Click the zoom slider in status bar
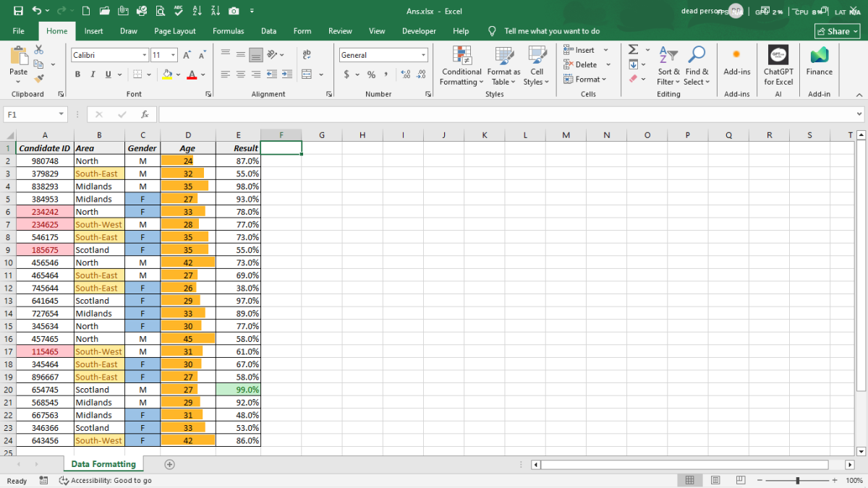868x488 pixels. pos(798,481)
